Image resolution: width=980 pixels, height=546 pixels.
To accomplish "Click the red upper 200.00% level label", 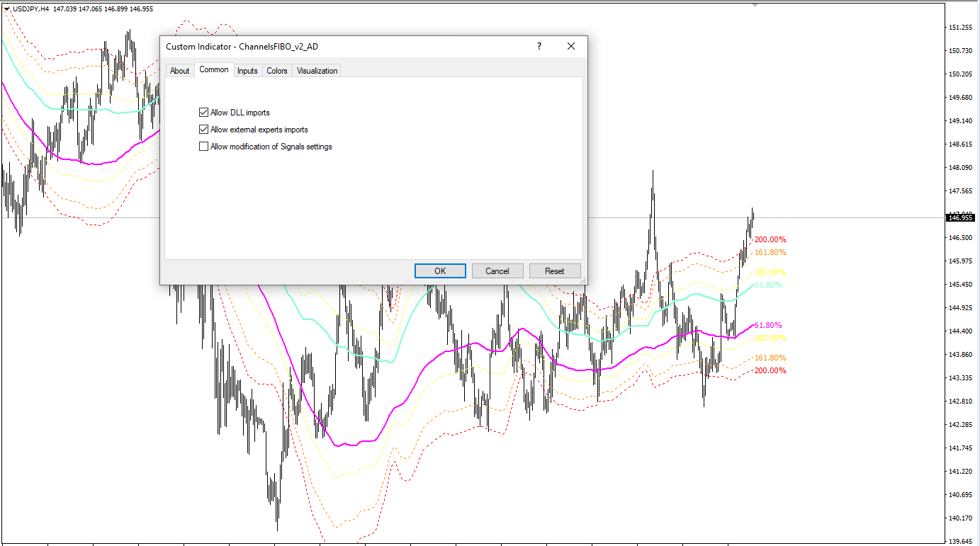I will (x=770, y=240).
